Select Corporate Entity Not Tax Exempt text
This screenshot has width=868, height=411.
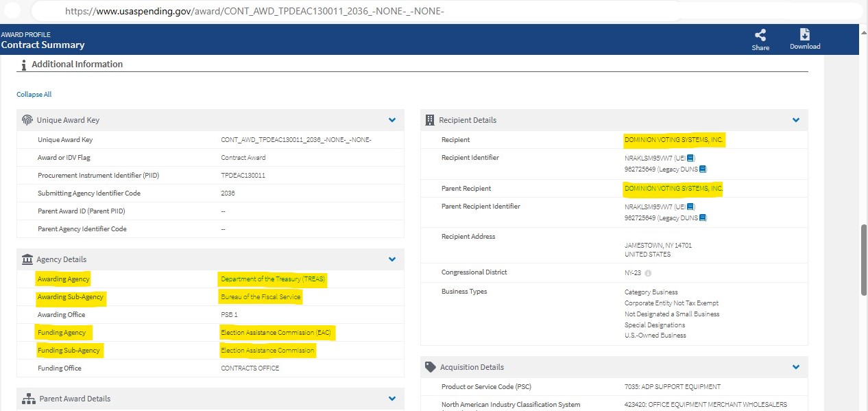[671, 303]
